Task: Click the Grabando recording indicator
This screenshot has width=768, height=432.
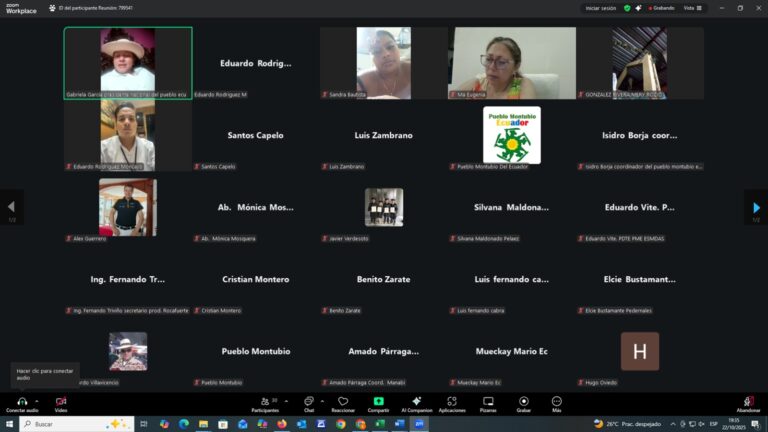Action: point(660,7)
